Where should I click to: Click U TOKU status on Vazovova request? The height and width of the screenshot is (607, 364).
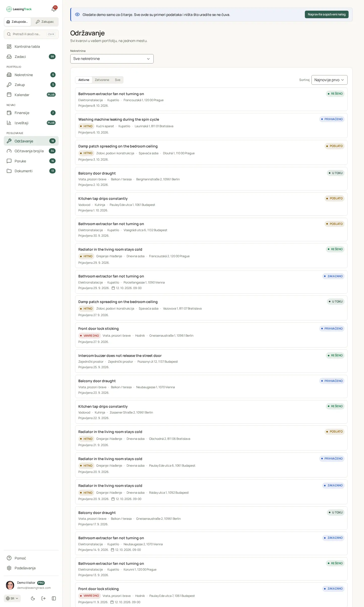336,301
